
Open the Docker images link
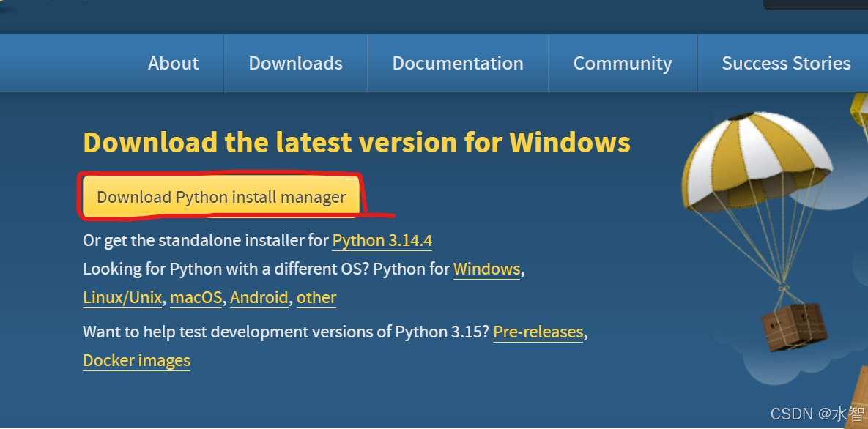[137, 361]
